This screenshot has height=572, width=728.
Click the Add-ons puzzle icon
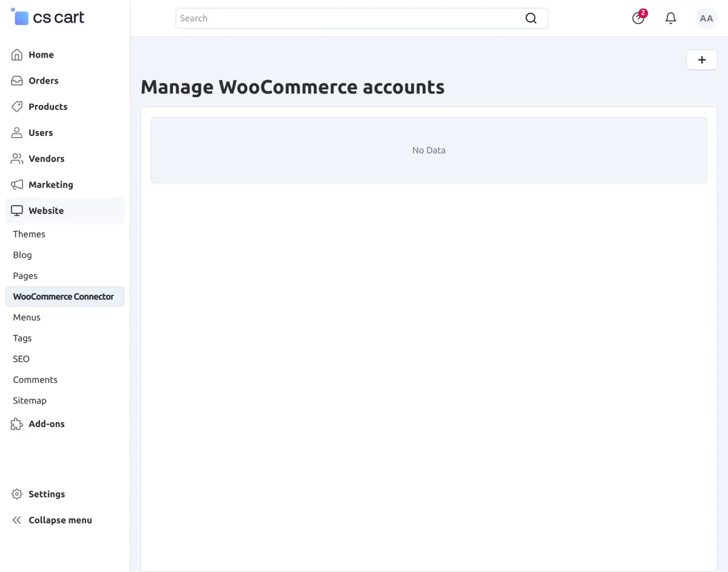(x=17, y=424)
